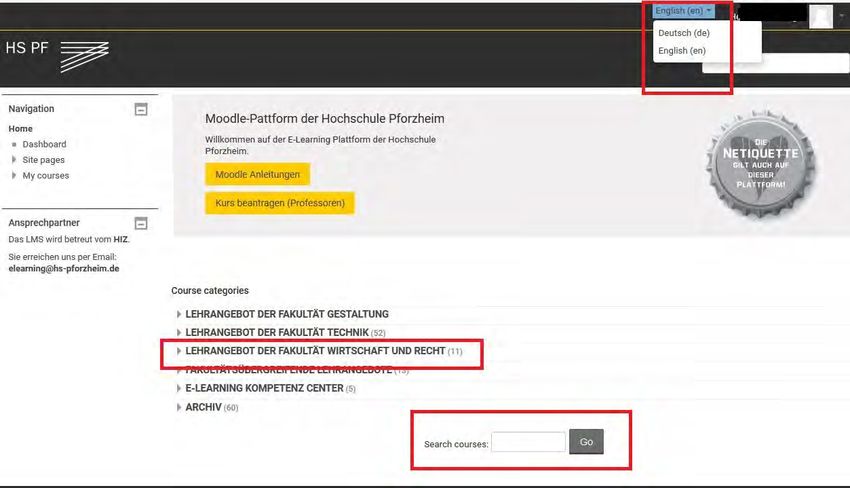This screenshot has width=850, height=488.
Task: Open Home in Navigation
Action: [x=21, y=129]
